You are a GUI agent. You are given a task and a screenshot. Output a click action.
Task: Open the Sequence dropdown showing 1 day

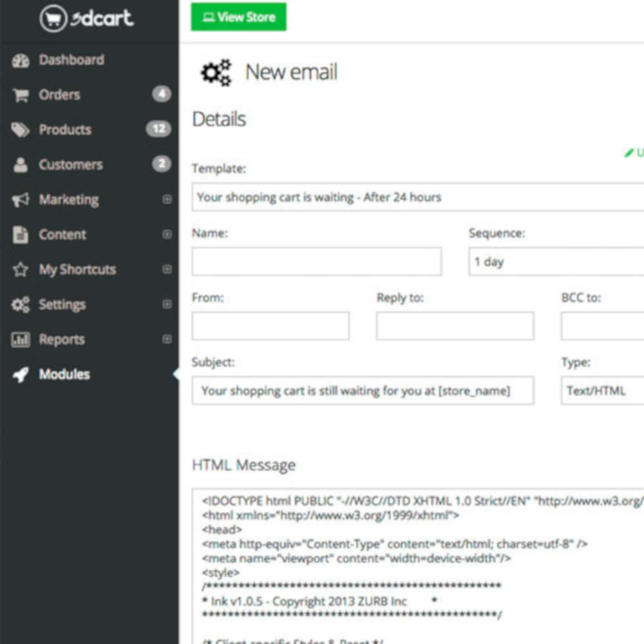click(x=556, y=261)
